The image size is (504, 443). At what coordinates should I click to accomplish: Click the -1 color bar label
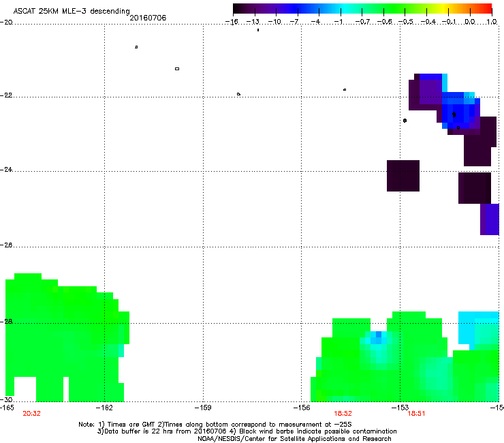(x=338, y=22)
